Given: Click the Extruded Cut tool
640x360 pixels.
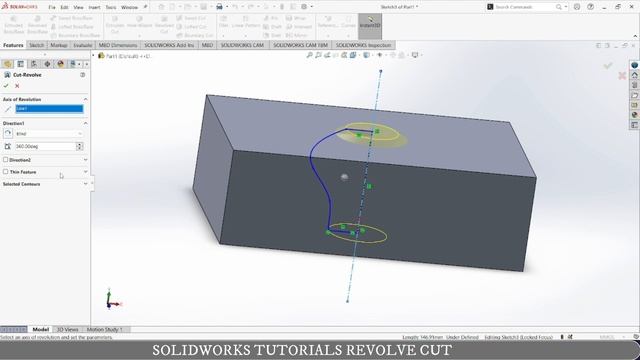Looking at the screenshot, I should (115, 25).
